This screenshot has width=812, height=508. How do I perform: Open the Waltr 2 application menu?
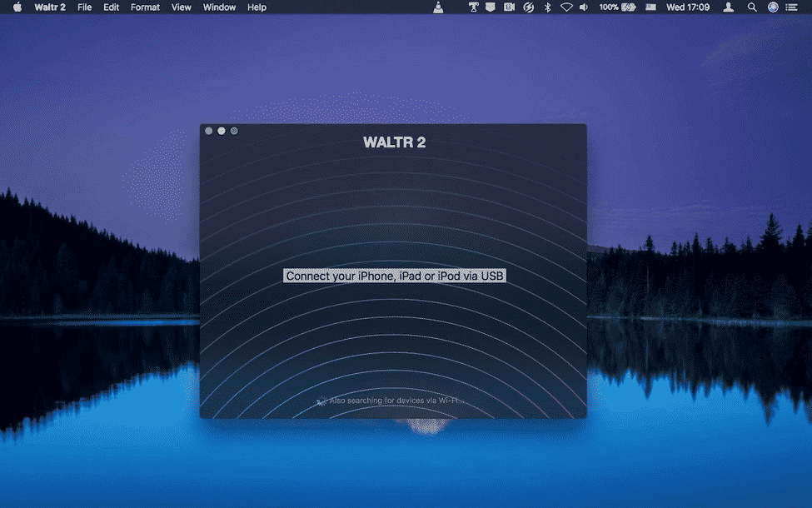click(50, 7)
